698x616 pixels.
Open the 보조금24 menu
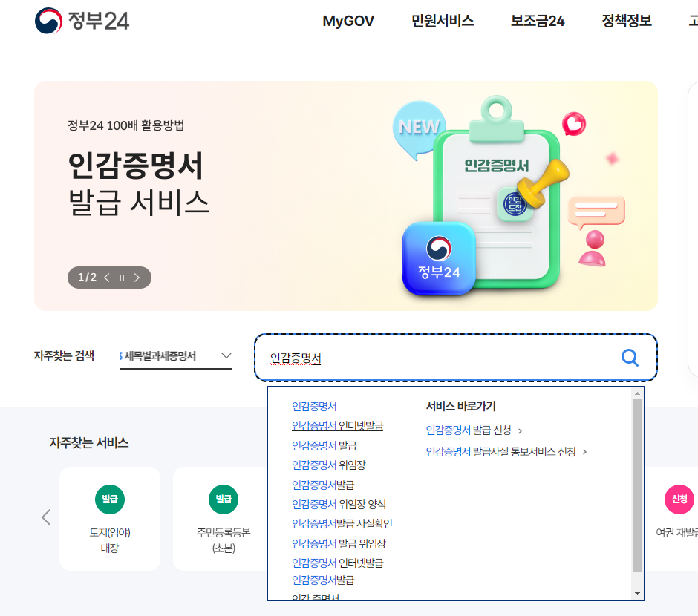tap(538, 21)
